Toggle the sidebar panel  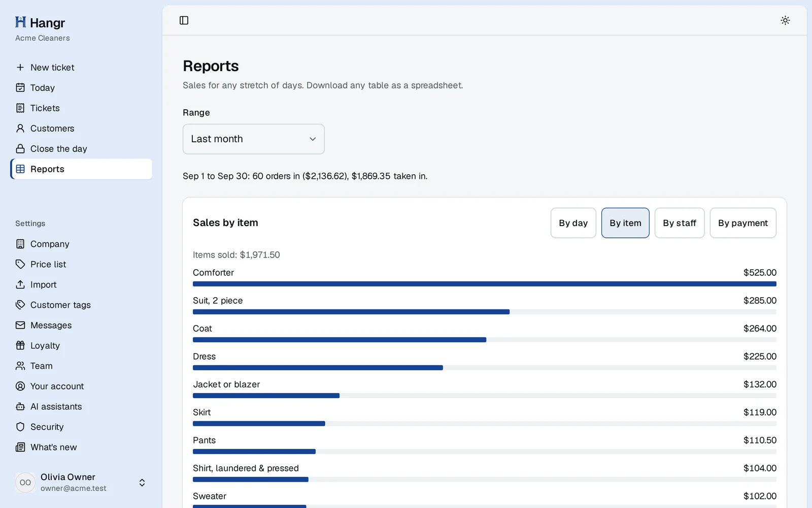(184, 20)
